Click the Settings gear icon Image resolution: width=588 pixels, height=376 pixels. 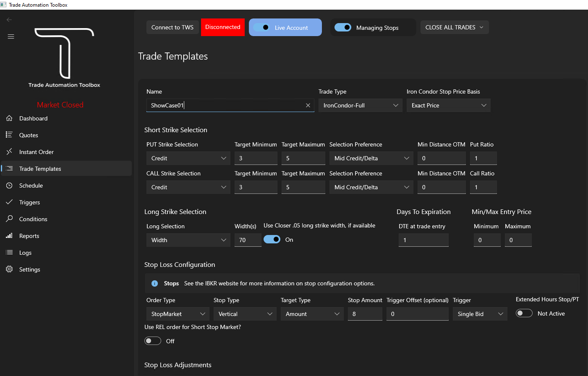click(9, 269)
